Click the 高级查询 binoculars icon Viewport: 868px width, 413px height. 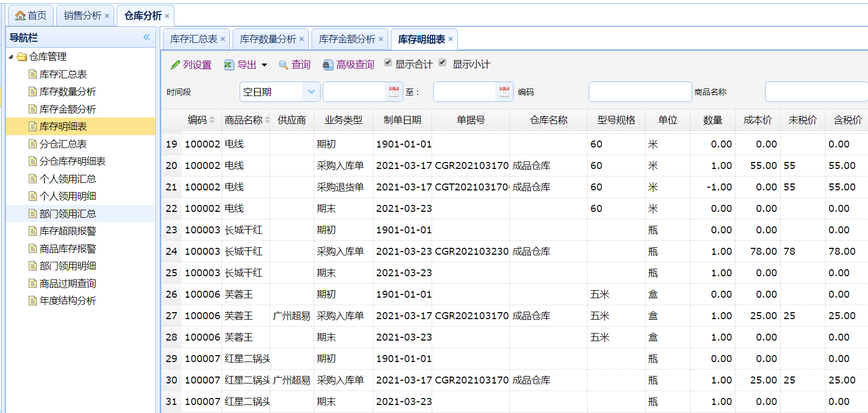[328, 65]
